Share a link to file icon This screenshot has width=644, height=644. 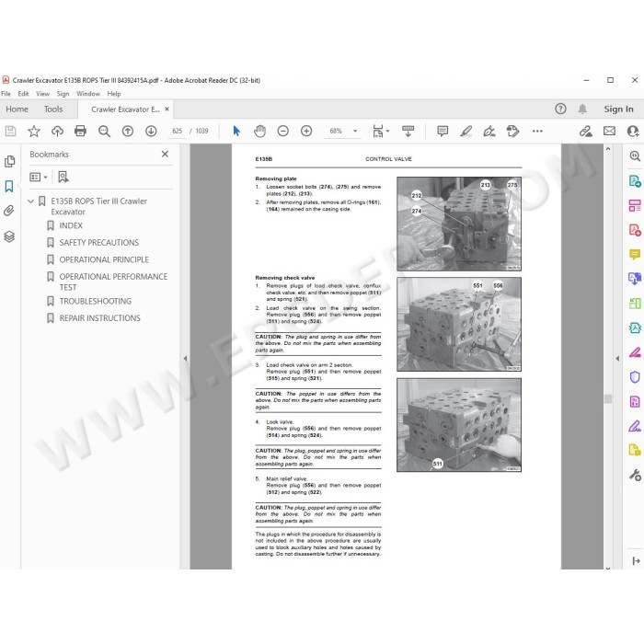(586, 131)
